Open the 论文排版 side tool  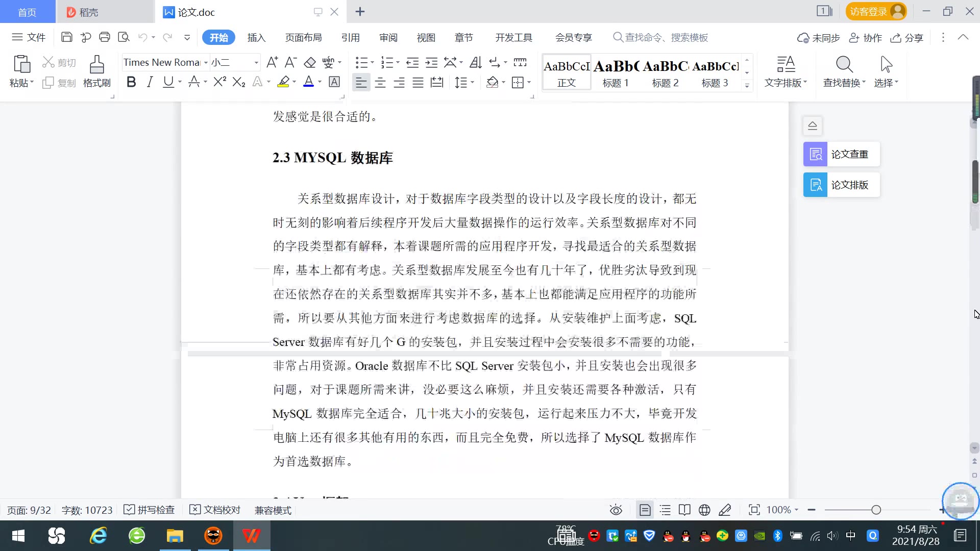[x=842, y=185]
